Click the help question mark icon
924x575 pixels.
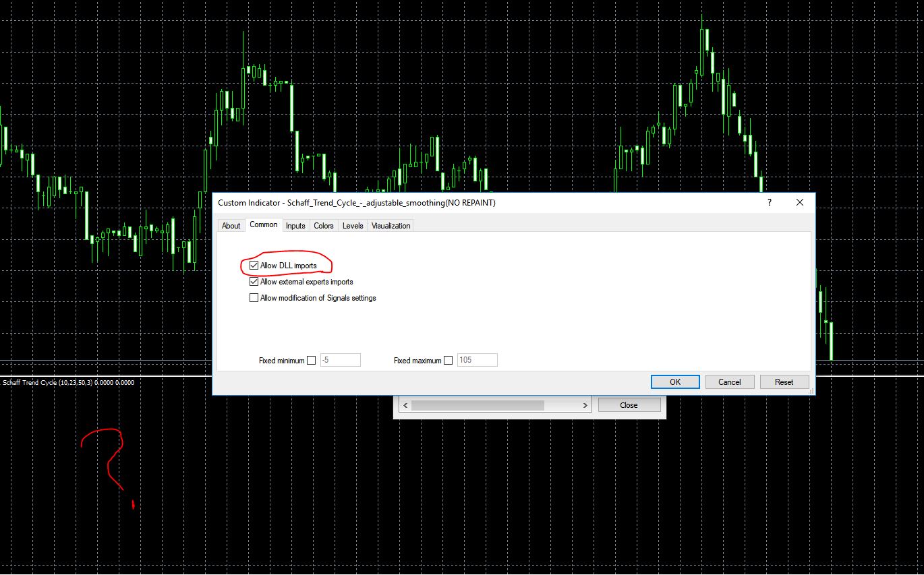click(769, 202)
